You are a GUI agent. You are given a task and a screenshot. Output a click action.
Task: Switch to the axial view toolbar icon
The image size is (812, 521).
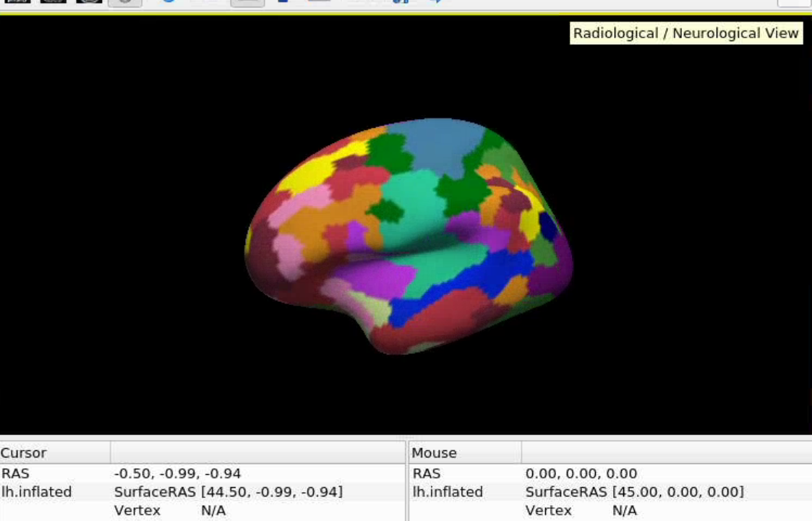(89, 1)
